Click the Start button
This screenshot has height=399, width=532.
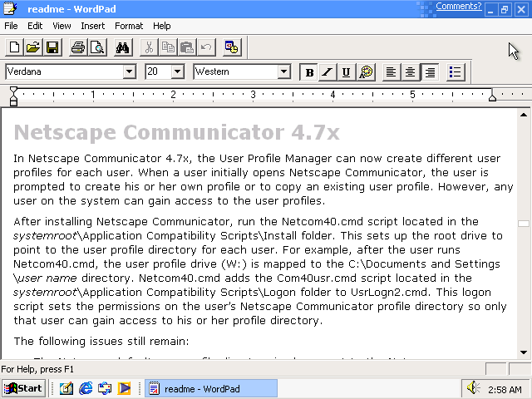click(23, 388)
